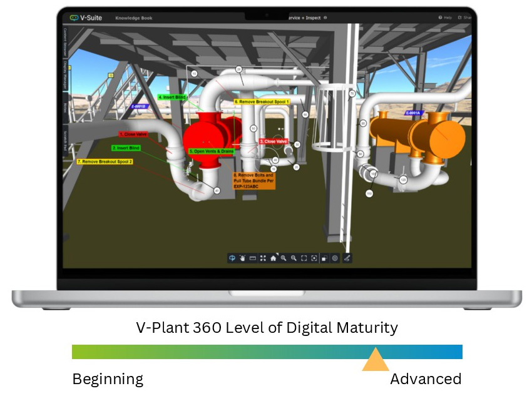Click the zoom in magnifier
This screenshot has height=396, width=532.
[284, 258]
